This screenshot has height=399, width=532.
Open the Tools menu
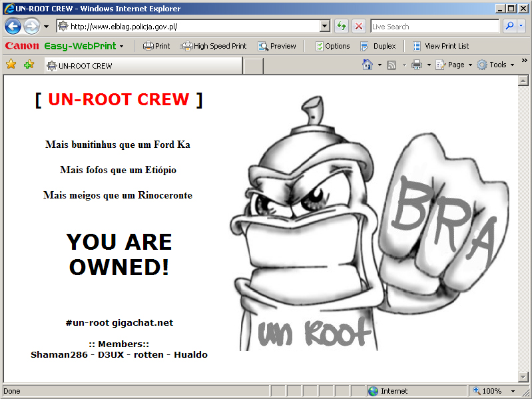click(x=495, y=65)
